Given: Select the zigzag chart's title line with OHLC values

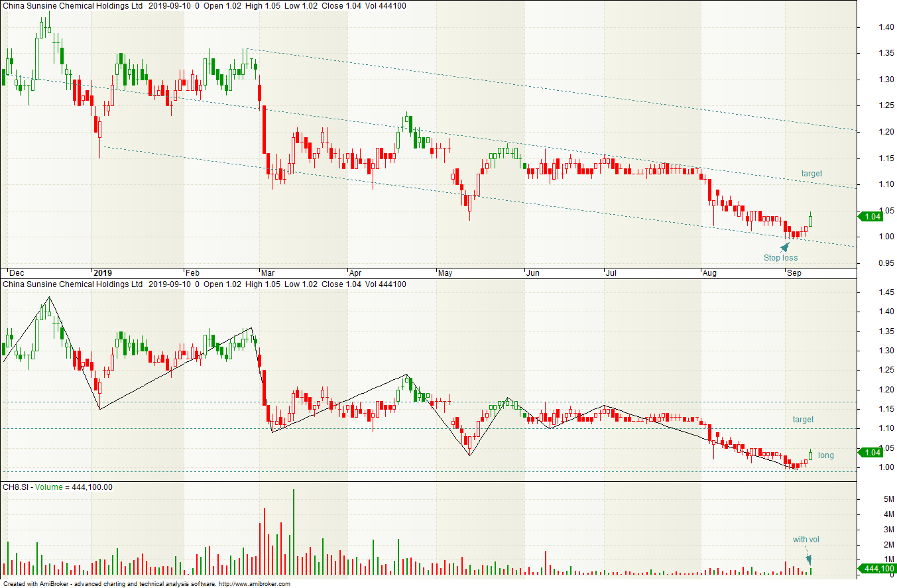Looking at the screenshot, I should [x=204, y=284].
